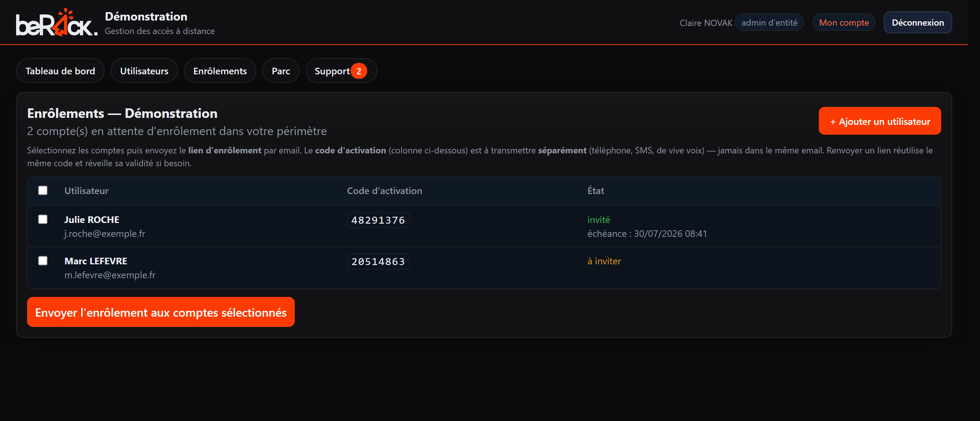Image resolution: width=980 pixels, height=421 pixels.
Task: Click the Gestion des accès à distance subtitle
Action: [160, 31]
